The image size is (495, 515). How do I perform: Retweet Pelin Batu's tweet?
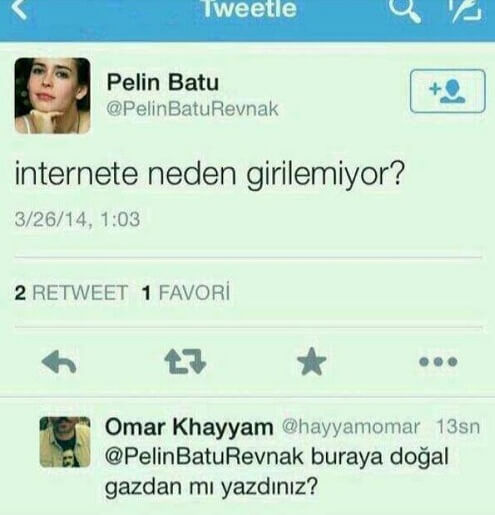[185, 361]
